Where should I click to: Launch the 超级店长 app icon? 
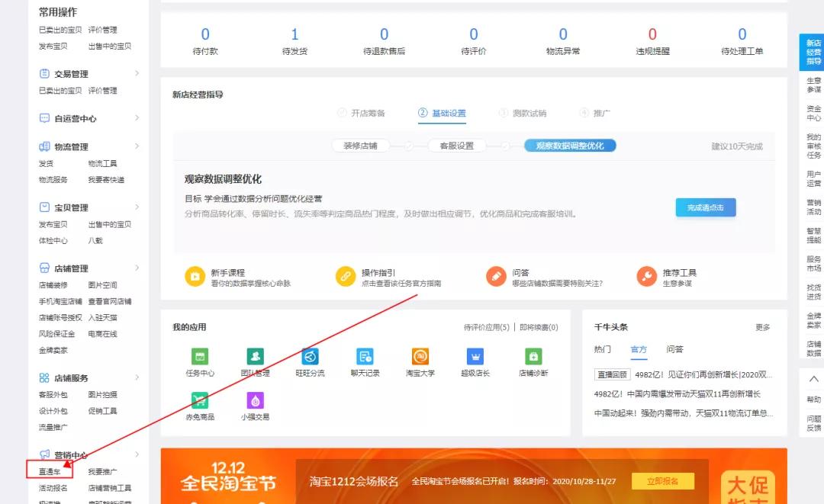(475, 357)
